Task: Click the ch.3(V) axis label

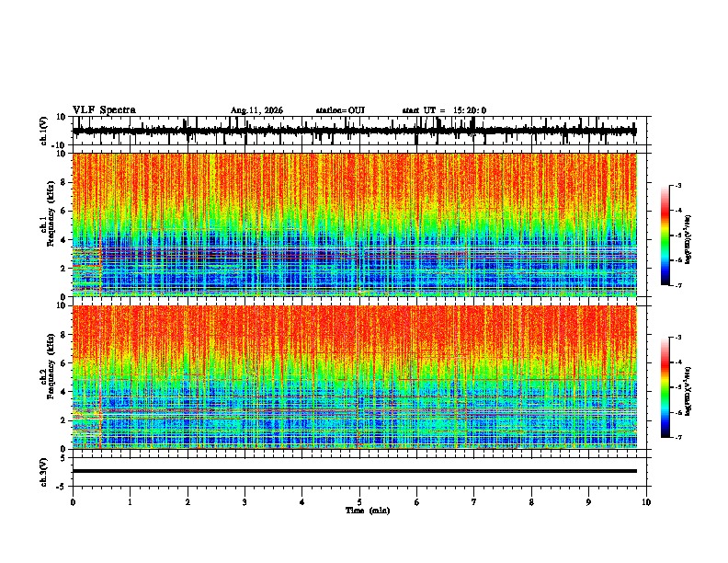Action: [x=44, y=472]
